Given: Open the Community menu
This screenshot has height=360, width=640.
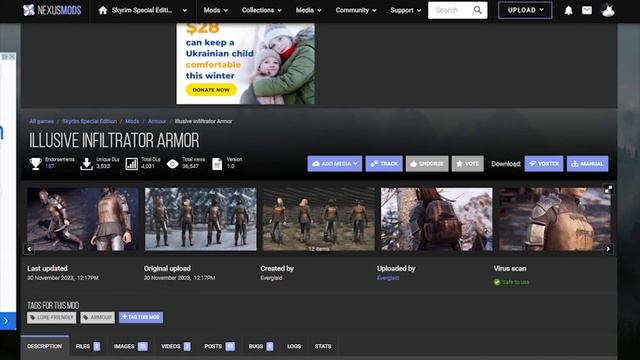Looking at the screenshot, I should (x=356, y=10).
